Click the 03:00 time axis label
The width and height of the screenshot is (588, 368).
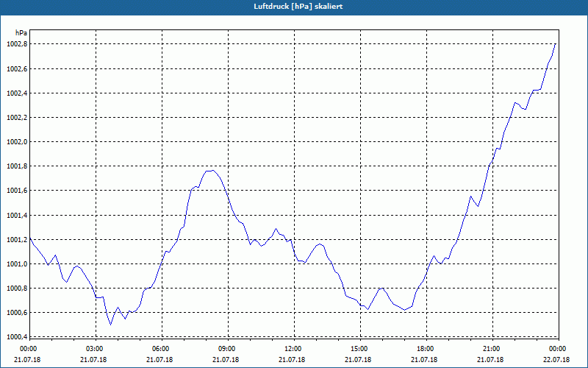95,349
